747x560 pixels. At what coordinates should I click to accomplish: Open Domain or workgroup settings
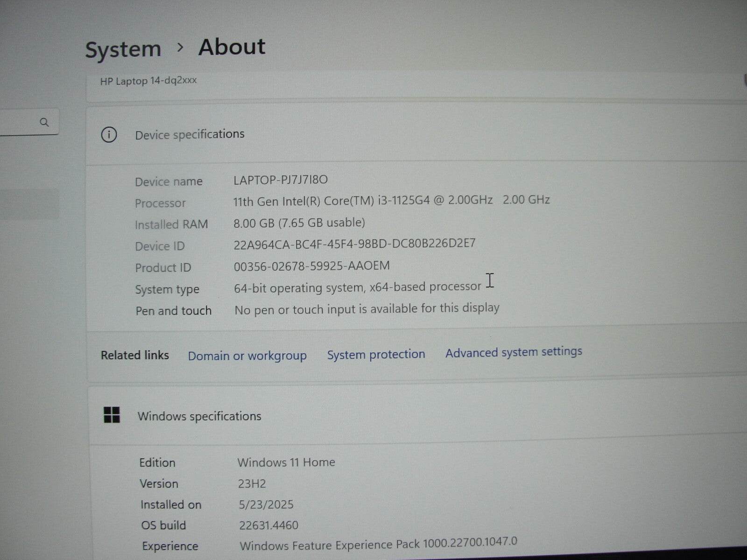(247, 356)
